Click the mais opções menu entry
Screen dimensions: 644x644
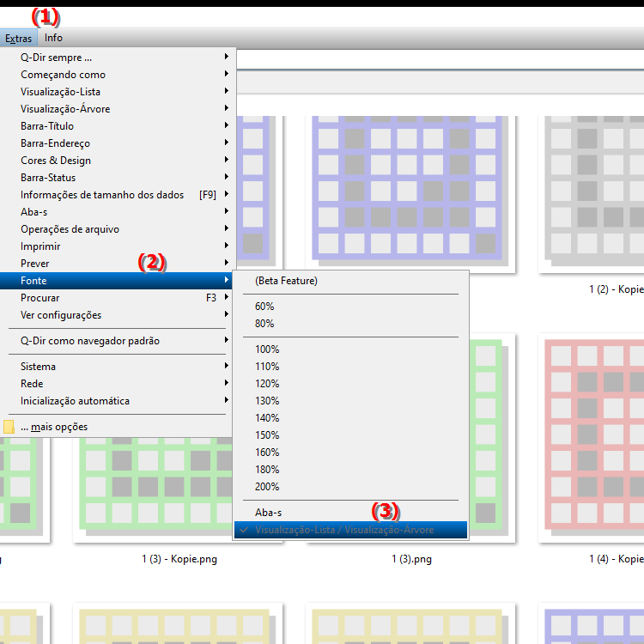point(118,427)
